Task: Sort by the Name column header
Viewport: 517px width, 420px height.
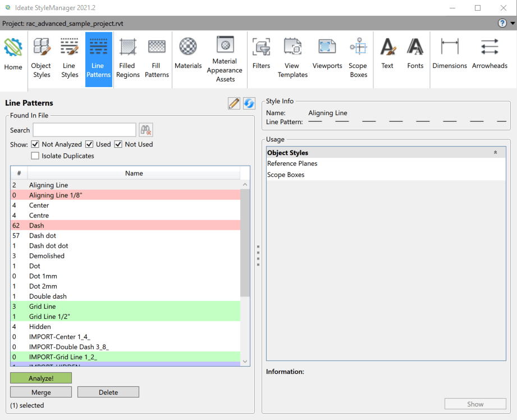Action: coord(134,173)
